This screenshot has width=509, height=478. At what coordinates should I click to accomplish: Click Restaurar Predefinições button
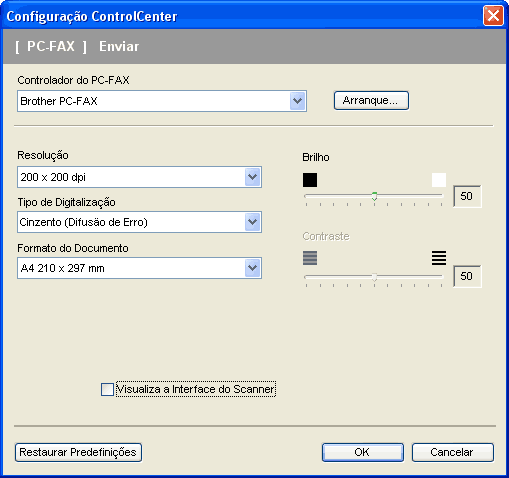[78, 452]
